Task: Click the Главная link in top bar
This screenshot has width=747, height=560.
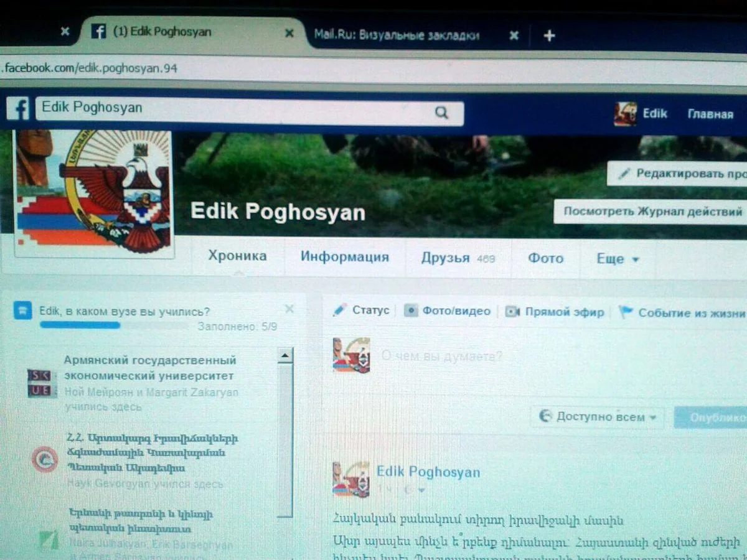Action: (710, 114)
